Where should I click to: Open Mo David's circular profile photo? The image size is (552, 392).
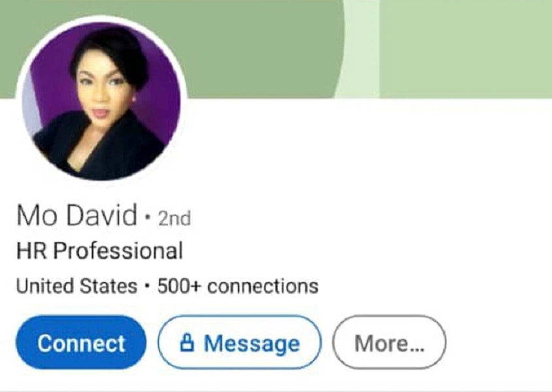pos(101,101)
